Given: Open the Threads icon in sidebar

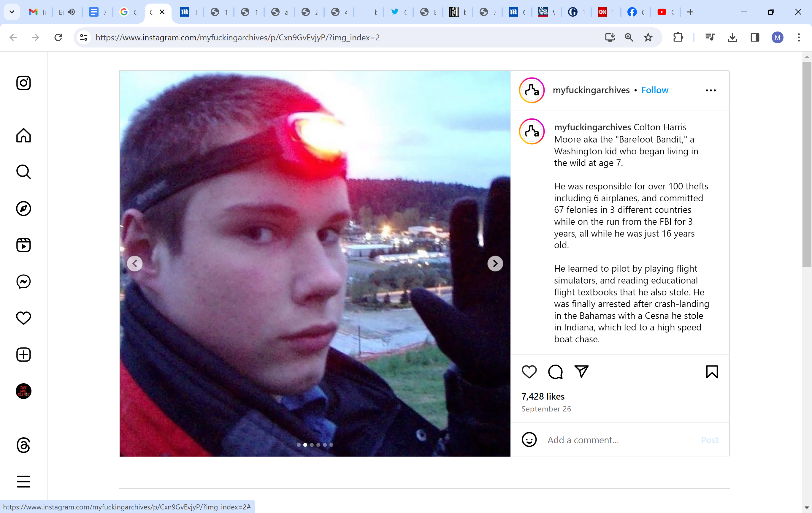Looking at the screenshot, I should coord(23,445).
